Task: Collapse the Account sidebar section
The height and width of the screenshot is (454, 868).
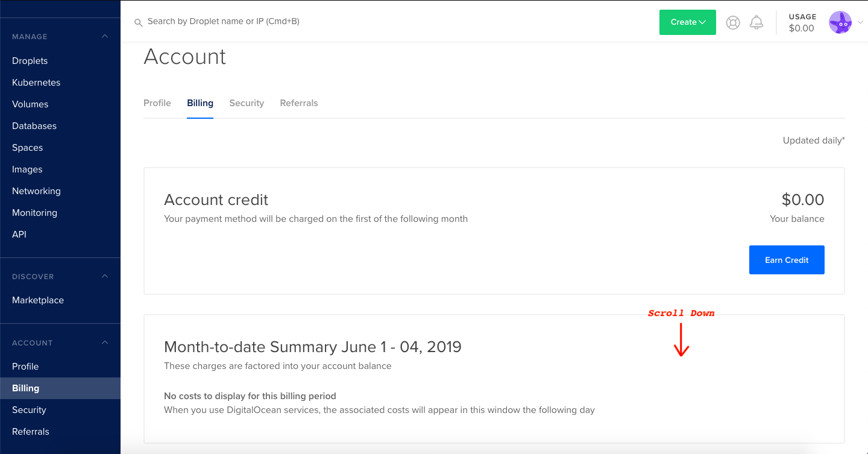Action: [x=105, y=342]
